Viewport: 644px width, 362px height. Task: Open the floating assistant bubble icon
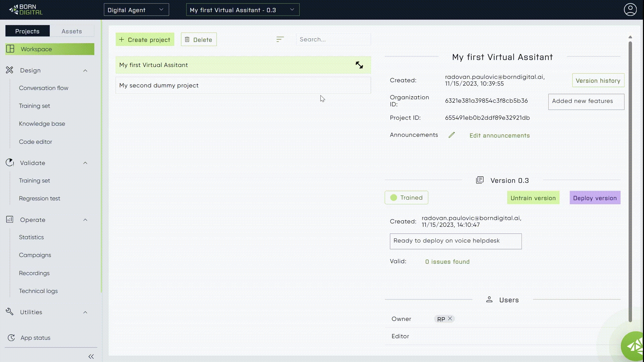click(x=634, y=346)
